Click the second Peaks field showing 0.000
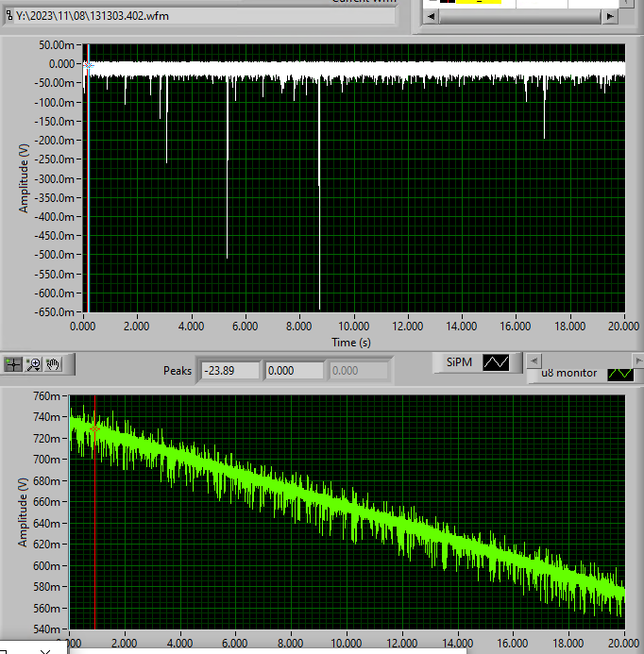 click(294, 370)
